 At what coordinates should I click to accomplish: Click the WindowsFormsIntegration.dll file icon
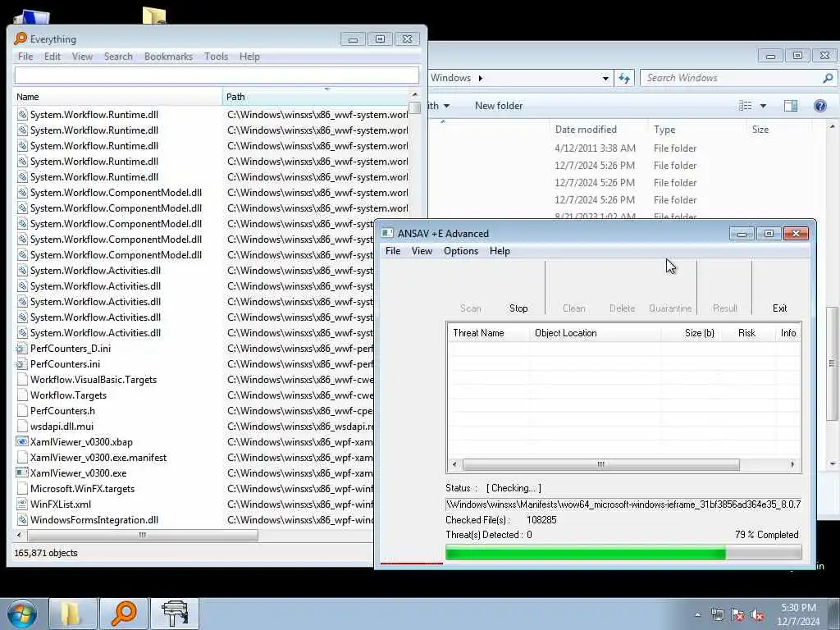22,519
